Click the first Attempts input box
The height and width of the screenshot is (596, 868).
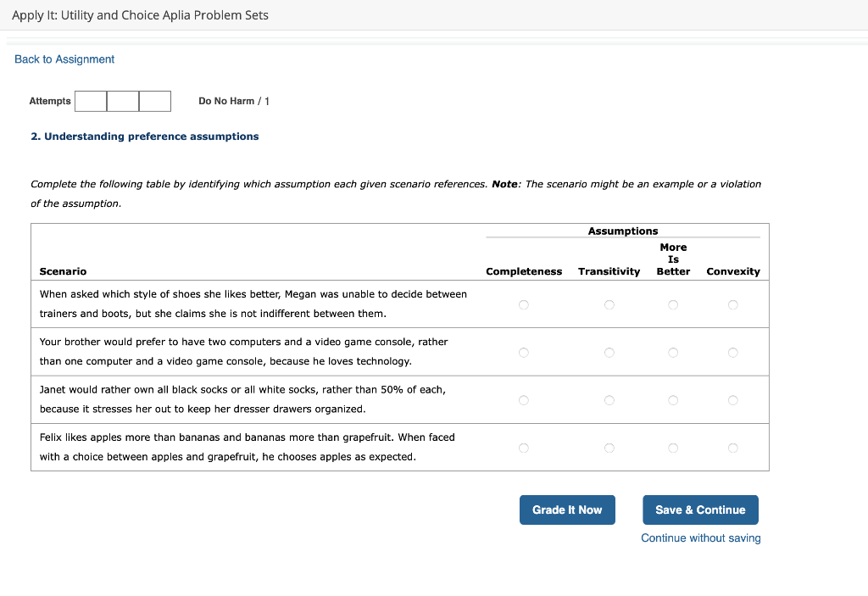pos(91,101)
